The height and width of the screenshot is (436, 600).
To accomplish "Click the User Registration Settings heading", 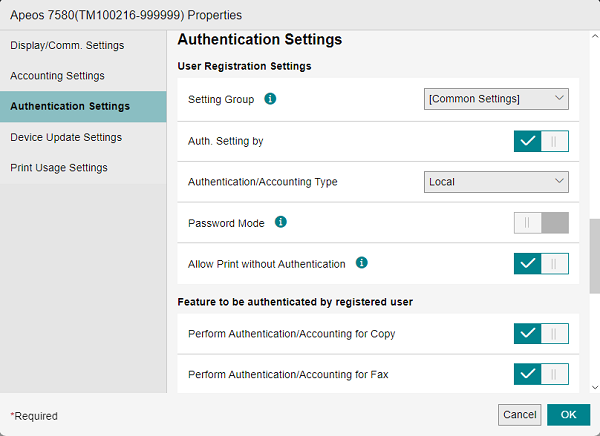I will tap(245, 66).
